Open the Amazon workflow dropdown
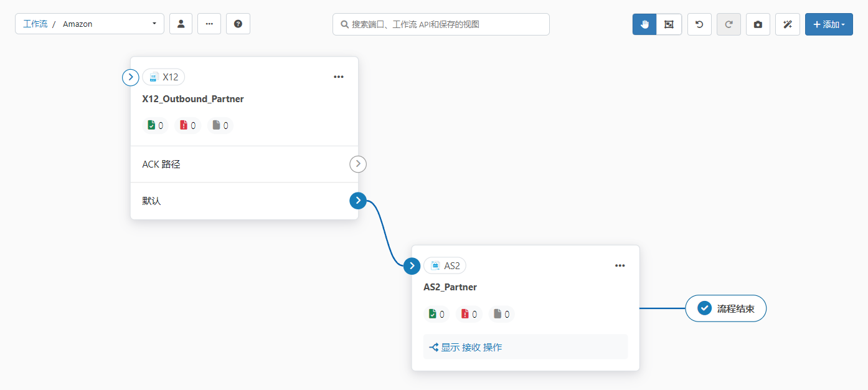Image resolution: width=868 pixels, height=390 pixels. (109, 24)
